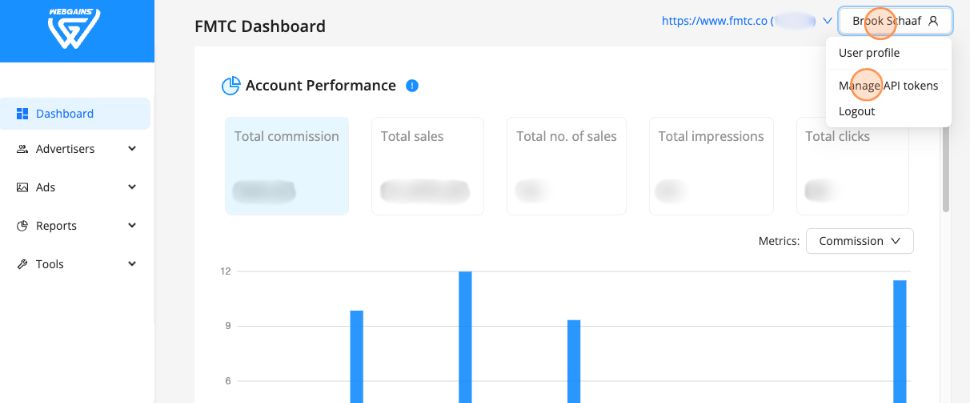Image resolution: width=970 pixels, height=403 pixels.
Task: Expand the Tools sidebar chevron
Action: (x=132, y=264)
